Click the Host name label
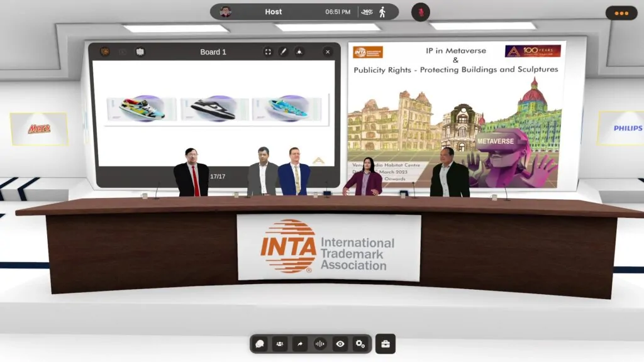The height and width of the screenshot is (362, 644). 273,12
